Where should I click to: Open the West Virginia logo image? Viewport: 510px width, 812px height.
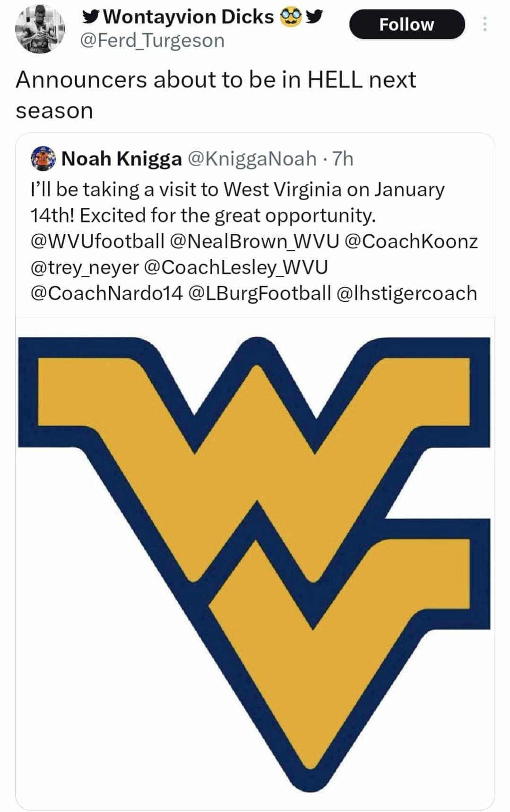254,562
